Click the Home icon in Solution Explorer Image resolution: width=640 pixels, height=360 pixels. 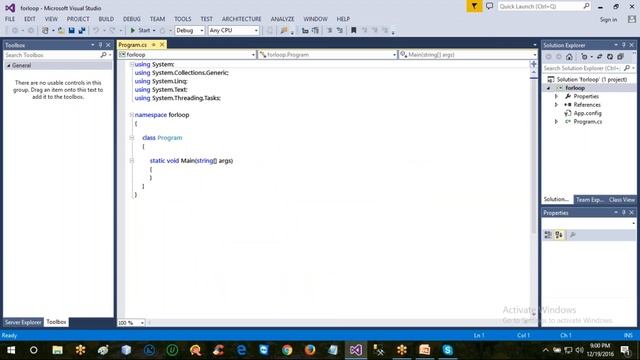point(569,57)
